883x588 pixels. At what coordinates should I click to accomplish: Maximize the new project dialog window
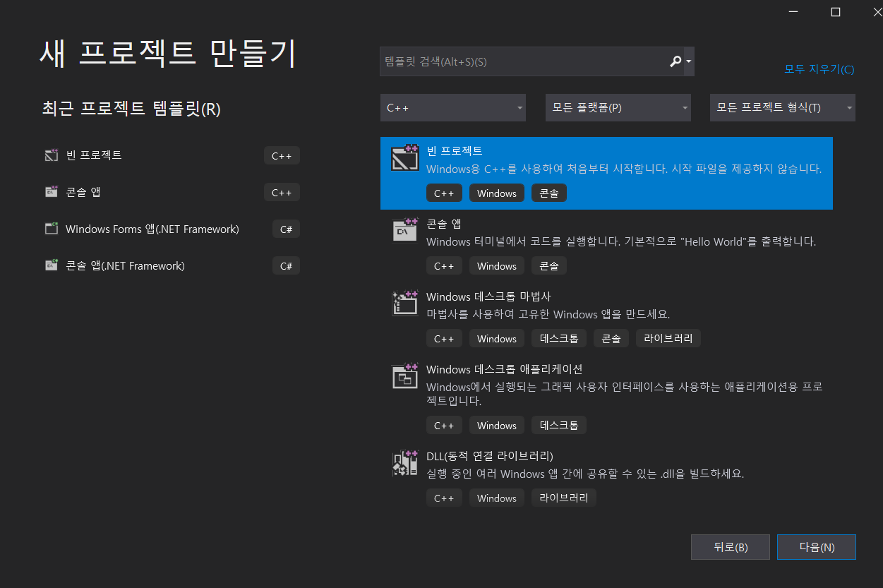tap(836, 12)
